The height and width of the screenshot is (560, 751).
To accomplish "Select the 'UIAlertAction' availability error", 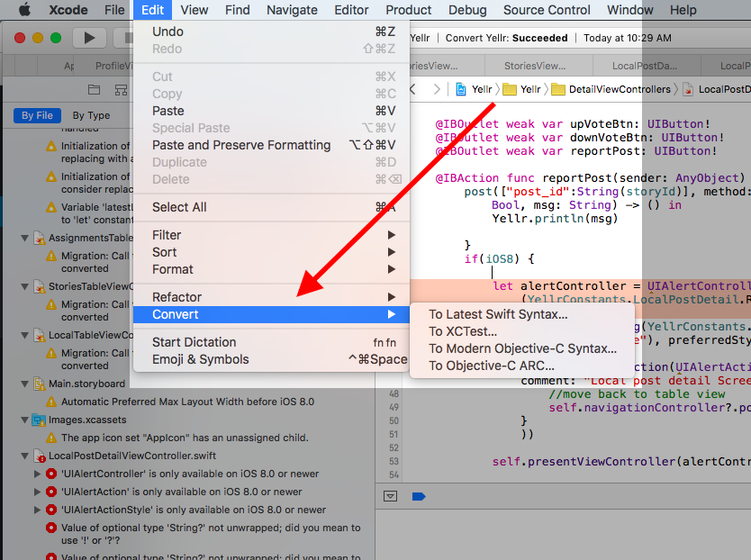I will click(x=181, y=492).
